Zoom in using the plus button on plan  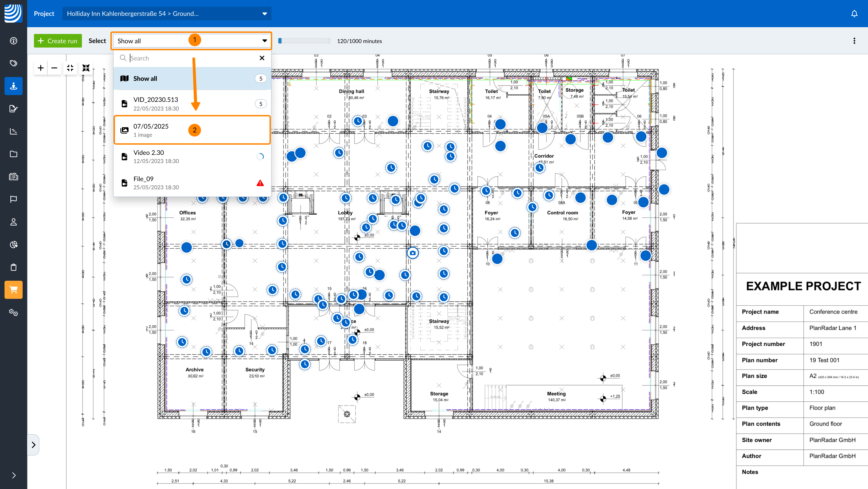pos(40,68)
